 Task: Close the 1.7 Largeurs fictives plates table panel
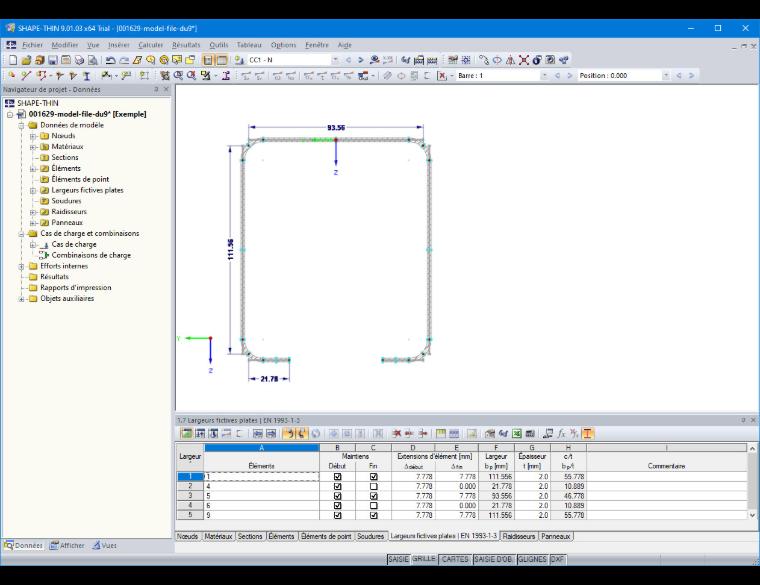point(753,420)
